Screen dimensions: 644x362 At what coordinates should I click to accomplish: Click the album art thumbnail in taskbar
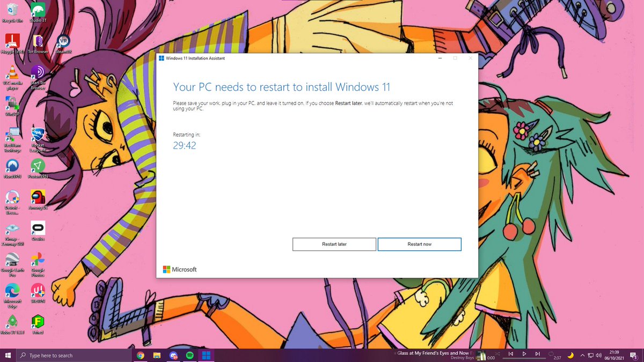click(481, 355)
